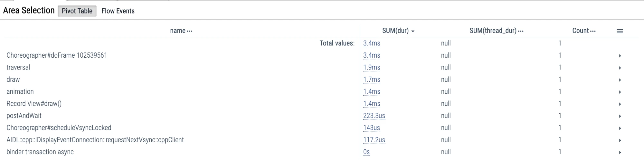Click the 117.2us requestNextVsync duration link
Screen dimensions: 644x161
point(374,140)
